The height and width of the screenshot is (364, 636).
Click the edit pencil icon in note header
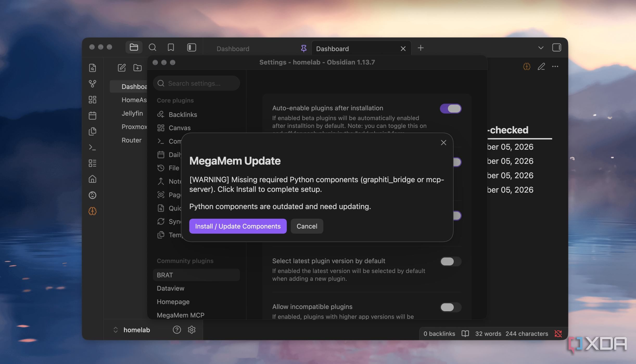point(541,67)
